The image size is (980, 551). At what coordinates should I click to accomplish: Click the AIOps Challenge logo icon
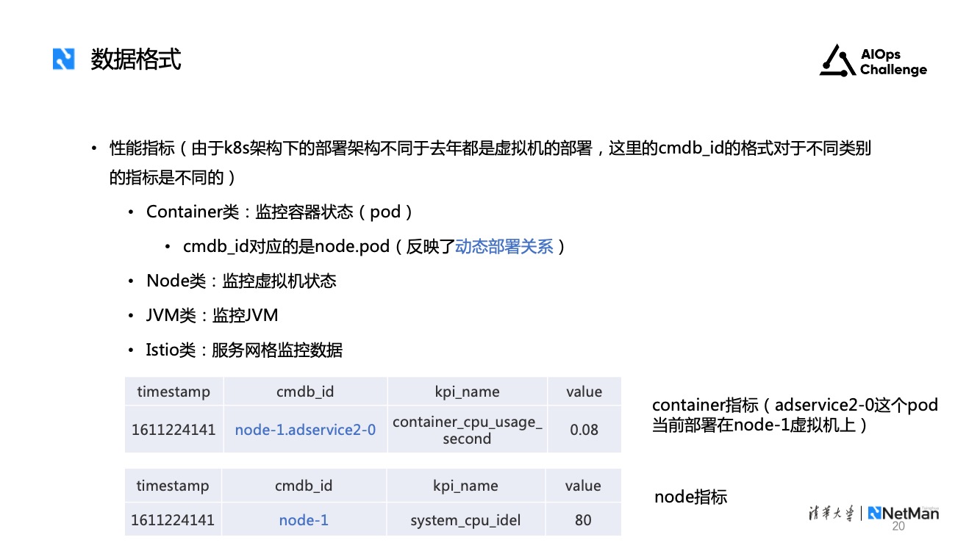(837, 61)
